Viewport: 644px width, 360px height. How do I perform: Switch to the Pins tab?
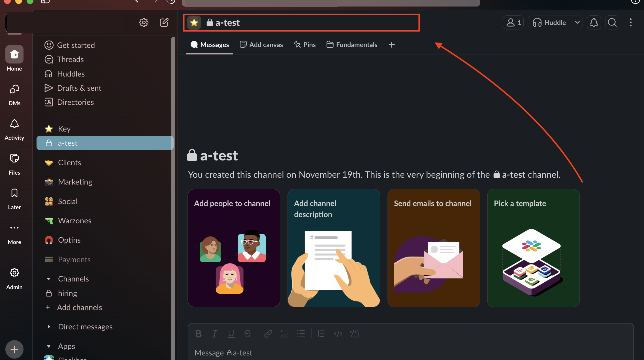[304, 45]
